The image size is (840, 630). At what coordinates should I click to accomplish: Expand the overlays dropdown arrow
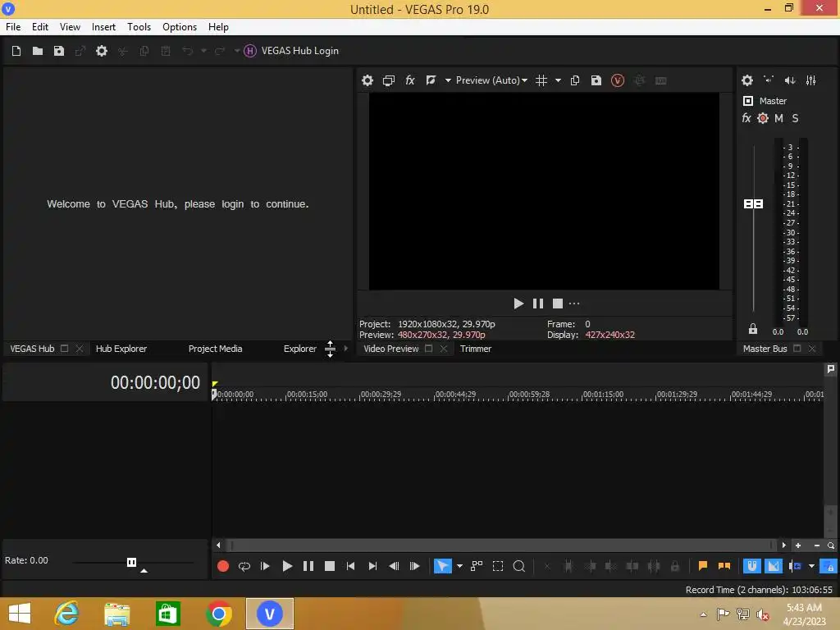point(558,80)
